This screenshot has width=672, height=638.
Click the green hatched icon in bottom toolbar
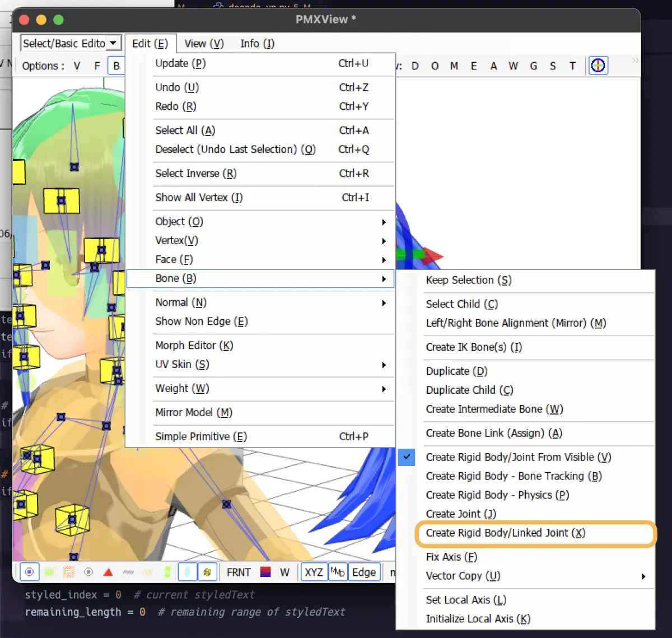pyautogui.click(x=49, y=572)
